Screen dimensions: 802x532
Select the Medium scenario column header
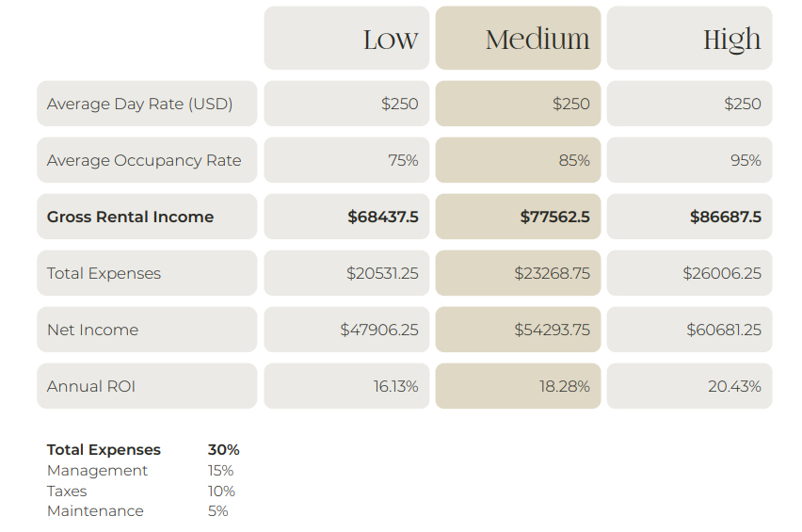click(x=518, y=39)
